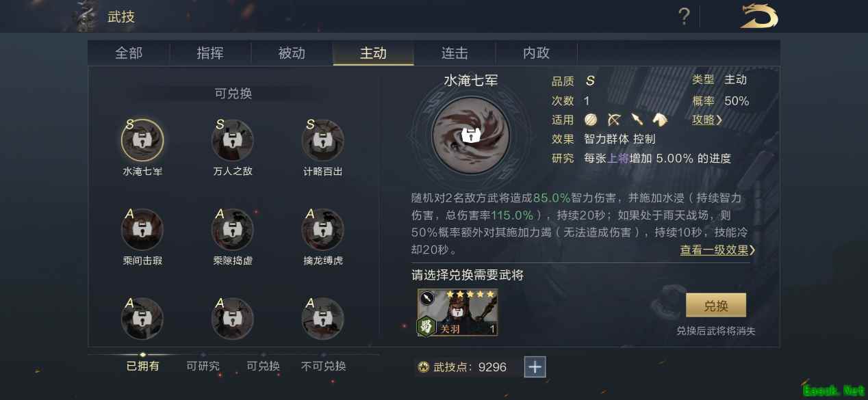Image resolution: width=868 pixels, height=400 pixels.
Task: Toggle the 可兑换 filter
Action: coord(264,366)
